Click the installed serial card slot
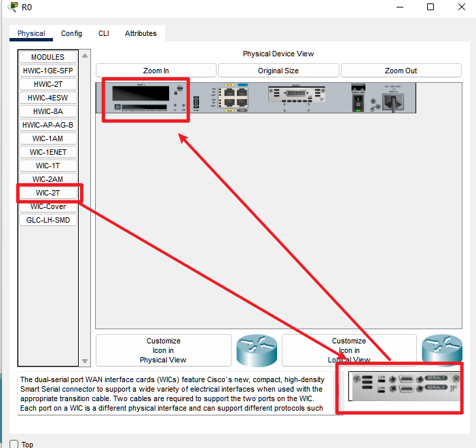Screen dimensions: 476x448 coord(297,94)
